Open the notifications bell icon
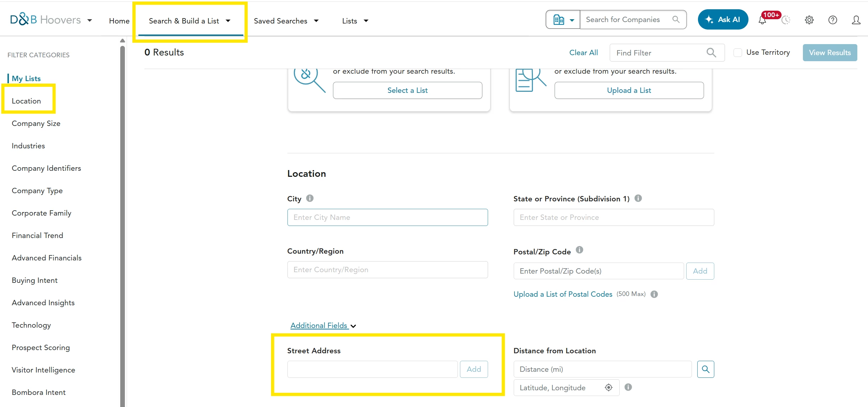The image size is (868, 407). (762, 20)
